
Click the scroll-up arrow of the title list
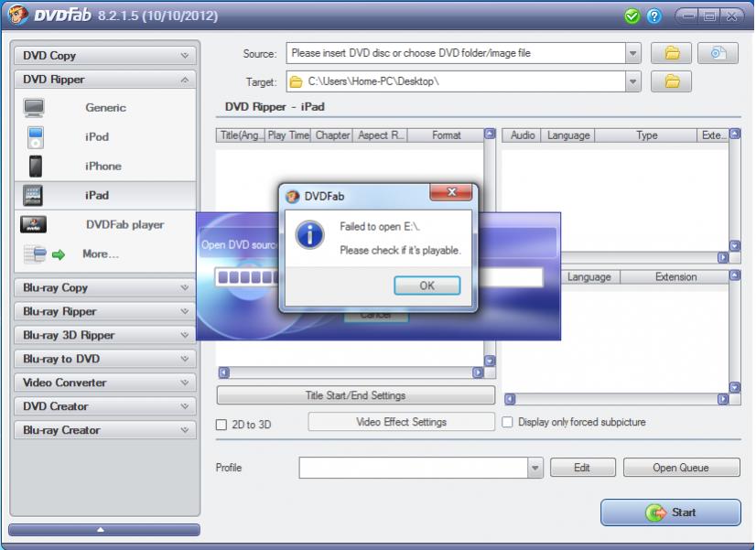[x=490, y=134]
